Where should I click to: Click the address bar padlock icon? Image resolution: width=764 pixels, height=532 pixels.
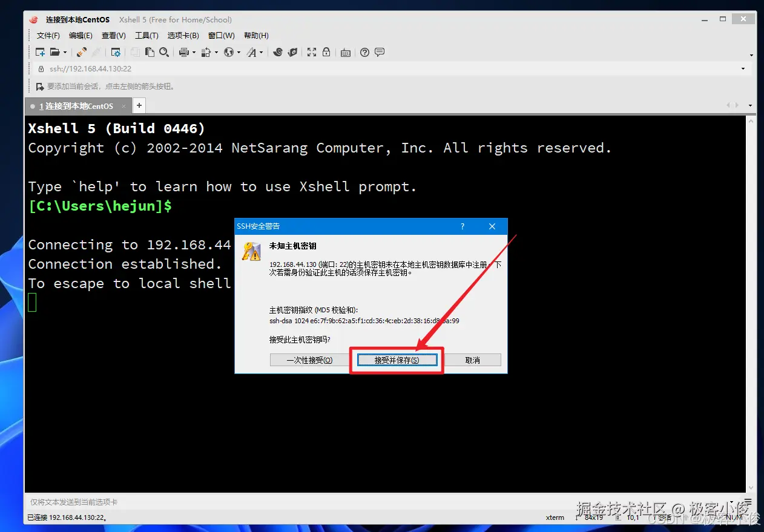[x=41, y=69]
